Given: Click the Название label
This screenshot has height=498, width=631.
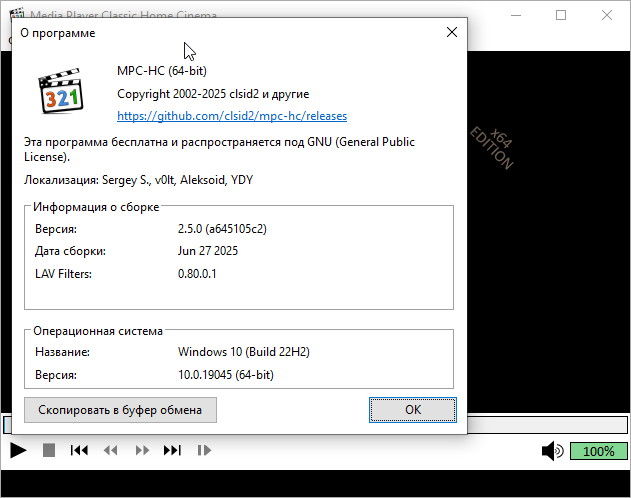Looking at the screenshot, I should [62, 352].
